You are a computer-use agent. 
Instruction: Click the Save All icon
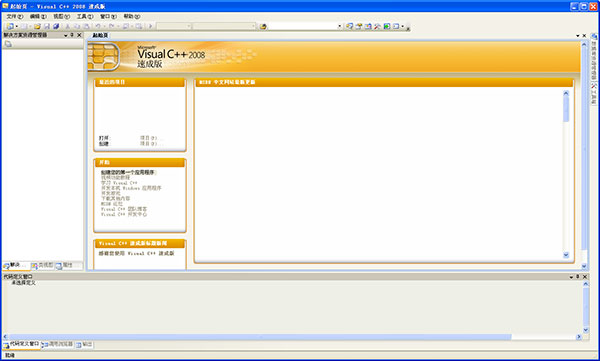56,26
